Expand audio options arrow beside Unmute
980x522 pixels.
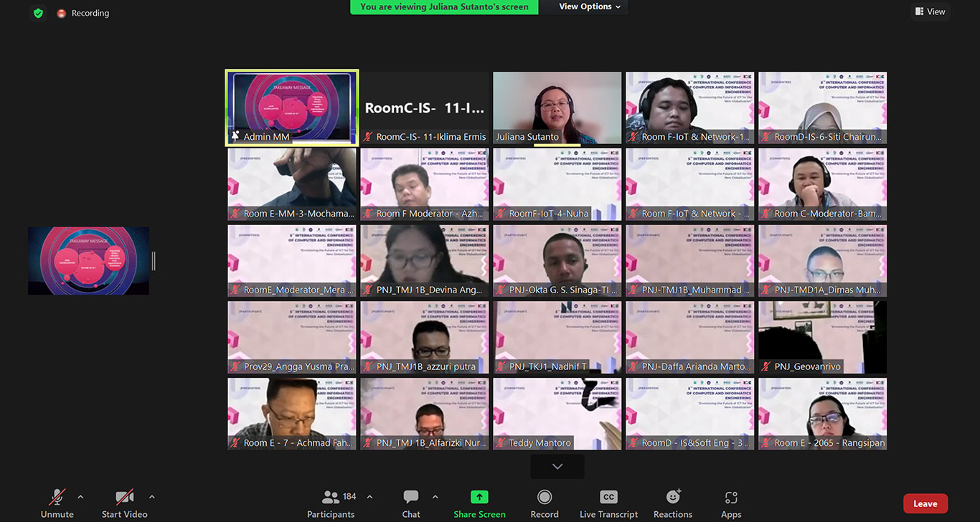(x=80, y=496)
